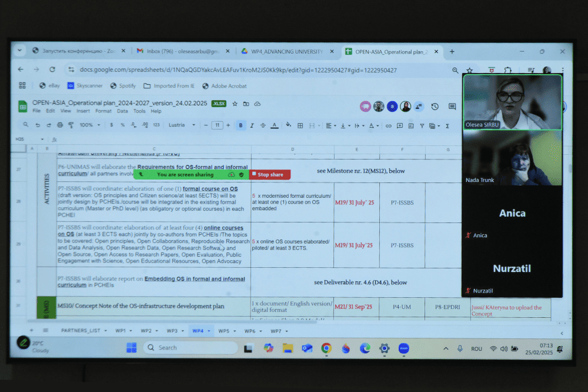Star the OPEN-ASIA spreadsheet
This screenshot has width=588, height=392.
(235, 104)
